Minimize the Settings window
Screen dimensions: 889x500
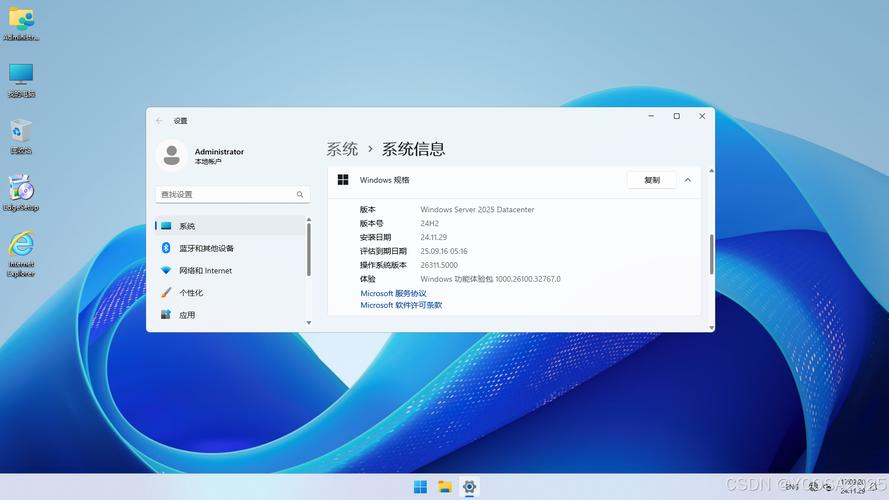click(x=651, y=116)
